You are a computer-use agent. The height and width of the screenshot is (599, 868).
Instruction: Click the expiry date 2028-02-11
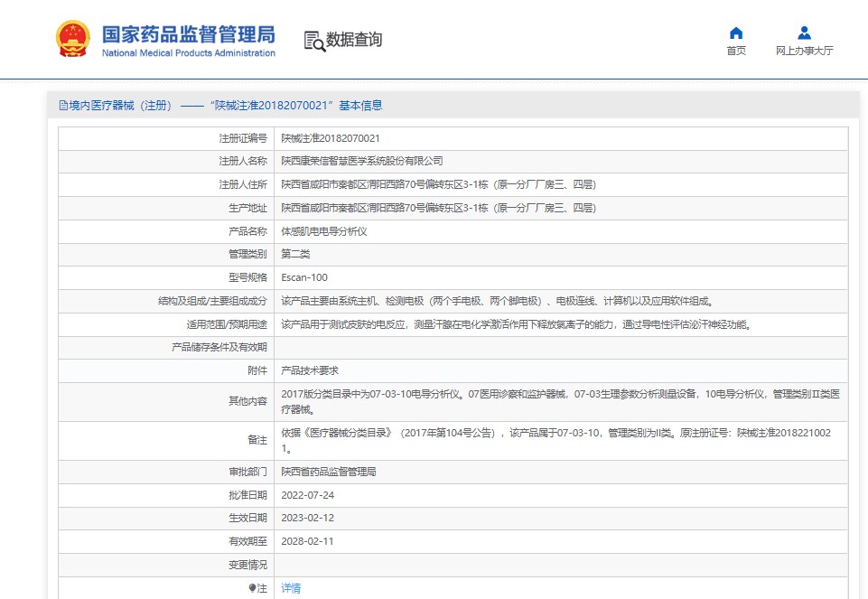tap(307, 541)
